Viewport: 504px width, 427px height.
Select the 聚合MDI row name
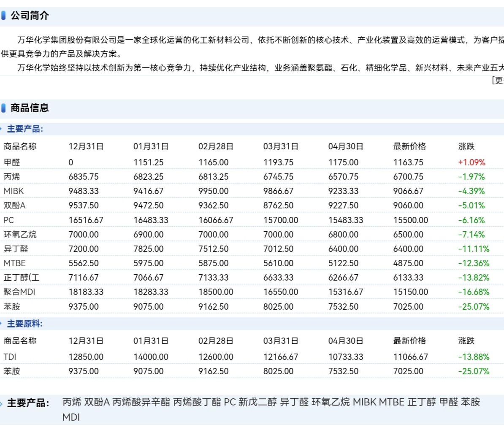coord(19,292)
